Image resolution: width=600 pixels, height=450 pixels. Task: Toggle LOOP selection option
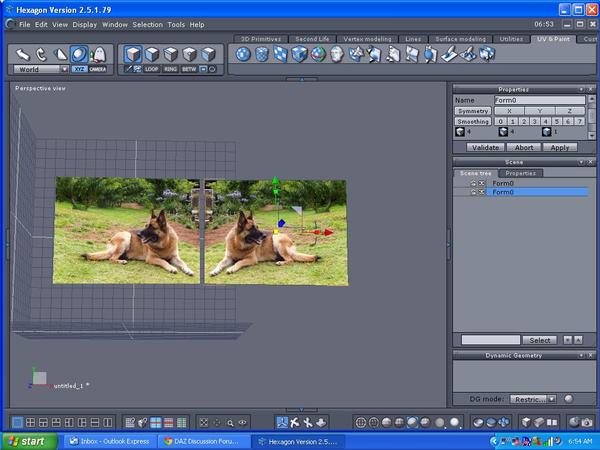pos(152,69)
